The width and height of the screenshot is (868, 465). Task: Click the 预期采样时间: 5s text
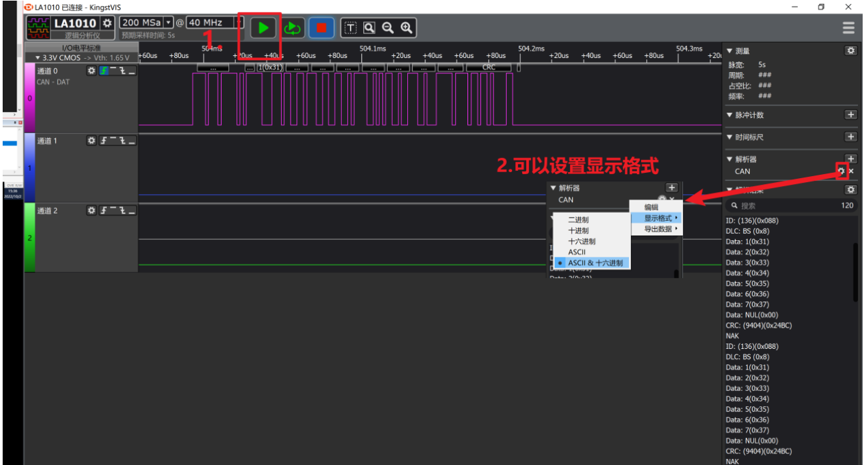(148, 35)
